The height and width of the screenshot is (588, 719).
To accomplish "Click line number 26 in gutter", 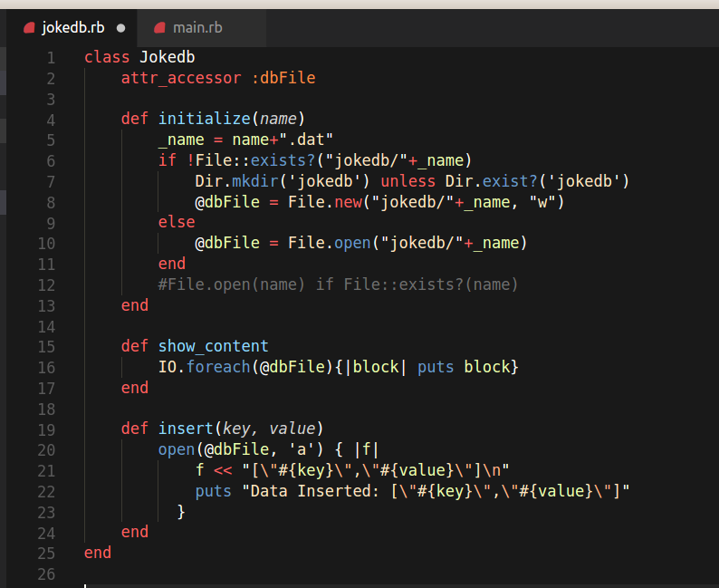I will click(46, 574).
